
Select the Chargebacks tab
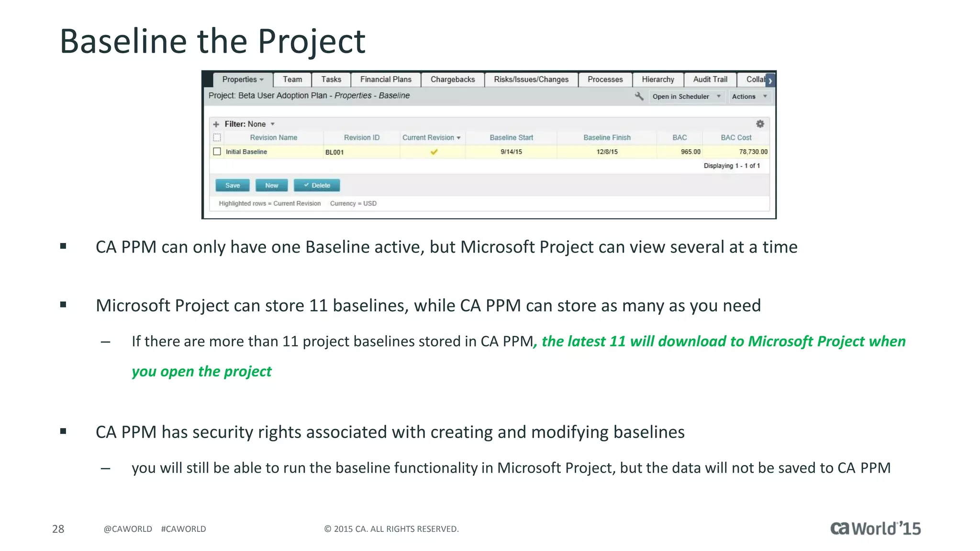pos(453,79)
